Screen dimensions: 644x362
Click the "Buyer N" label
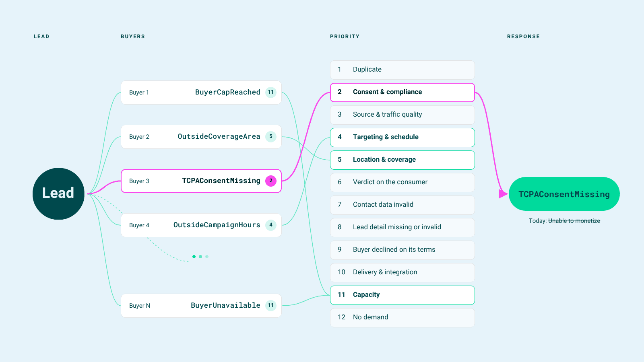140,306
